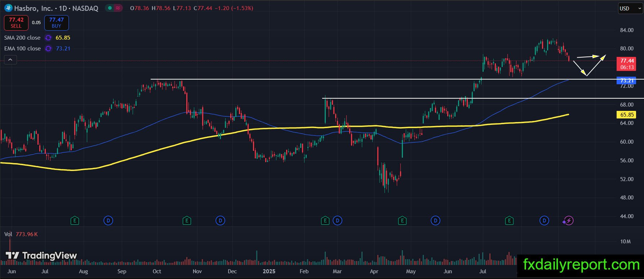Open the earnings E marker for July 2024
This screenshot has height=279, width=644.
75,220
